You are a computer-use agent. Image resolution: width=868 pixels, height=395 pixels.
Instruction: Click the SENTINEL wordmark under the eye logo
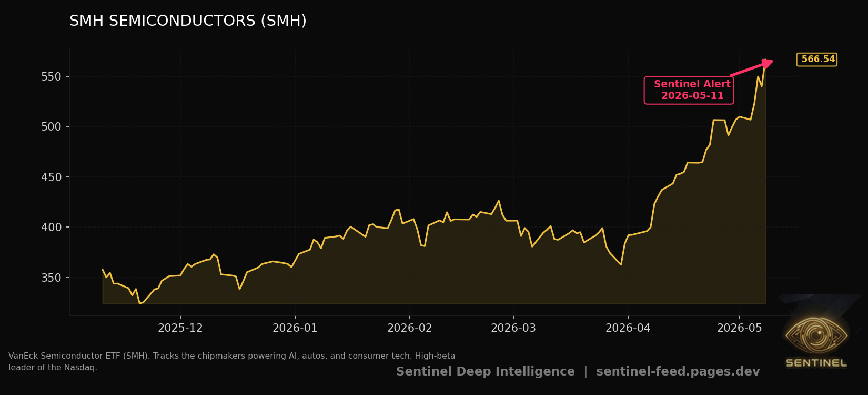(816, 363)
